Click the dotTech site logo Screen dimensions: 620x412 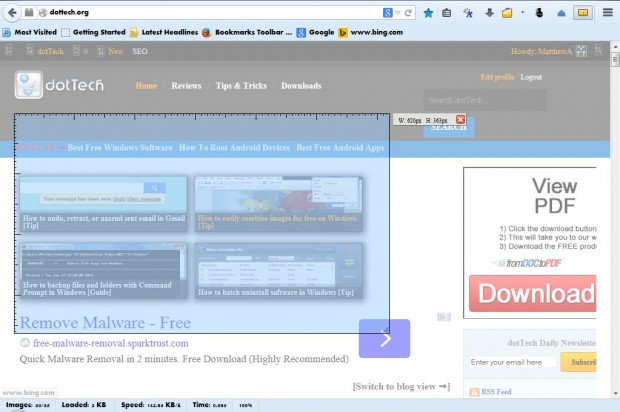tap(59, 85)
